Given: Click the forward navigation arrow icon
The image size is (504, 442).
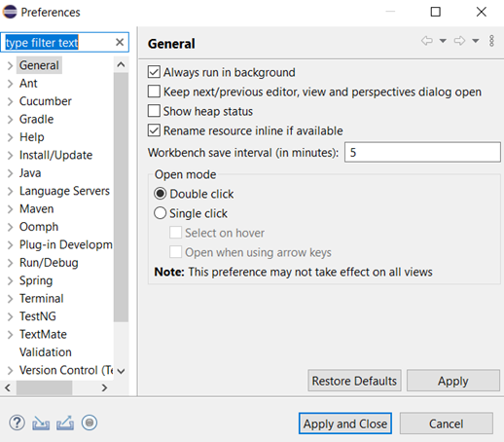Looking at the screenshot, I should pyautogui.click(x=459, y=41).
